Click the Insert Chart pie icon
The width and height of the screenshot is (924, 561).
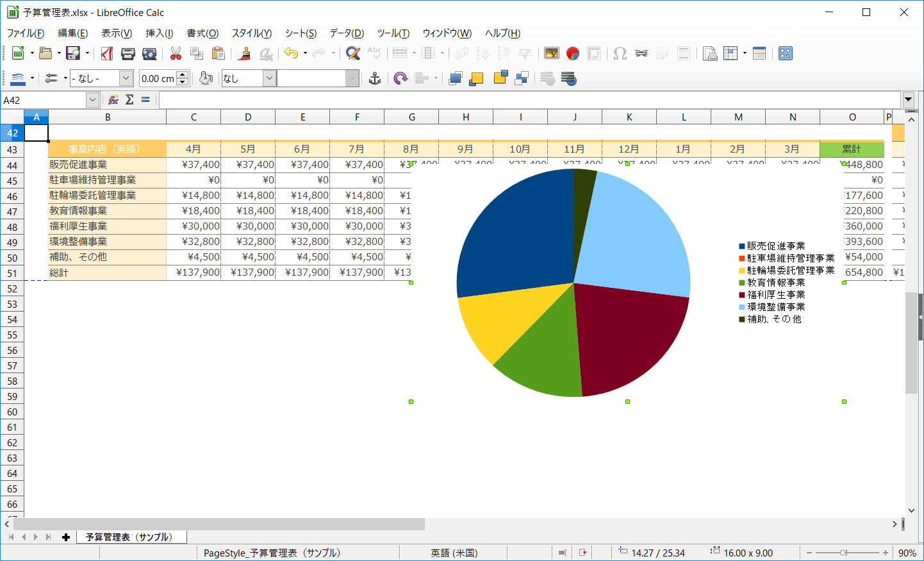[x=573, y=53]
